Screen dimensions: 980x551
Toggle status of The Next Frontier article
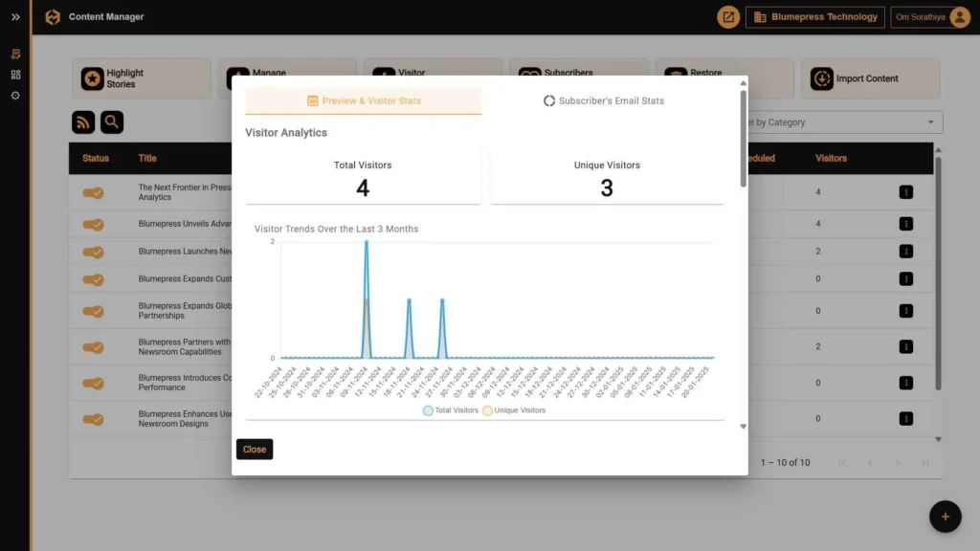click(x=92, y=191)
